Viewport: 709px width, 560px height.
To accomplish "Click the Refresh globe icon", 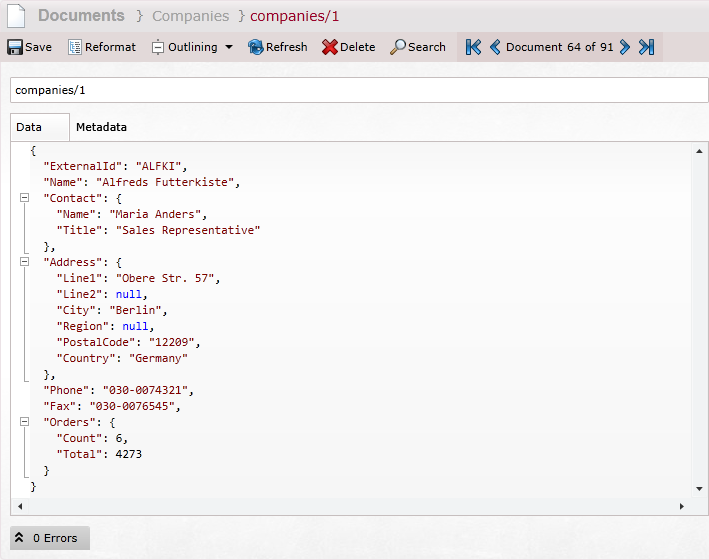I will click(x=255, y=47).
